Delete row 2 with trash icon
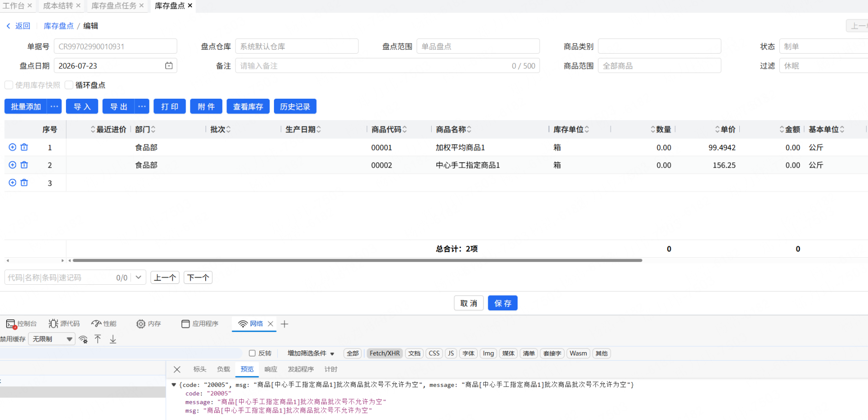The image size is (868, 420). (x=24, y=165)
